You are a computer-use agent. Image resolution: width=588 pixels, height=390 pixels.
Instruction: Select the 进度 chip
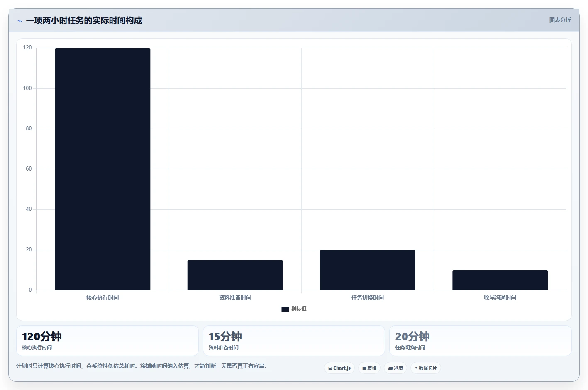tap(395, 368)
